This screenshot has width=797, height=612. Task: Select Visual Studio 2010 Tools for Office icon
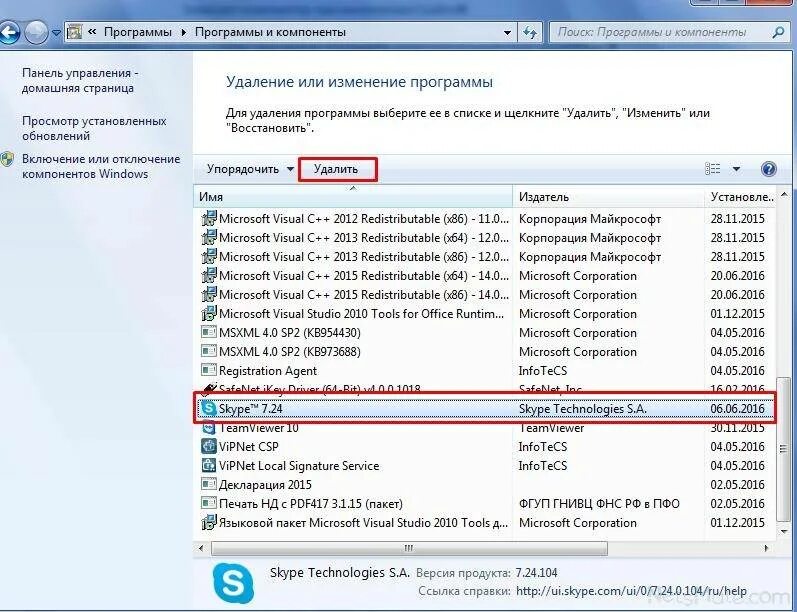(209, 314)
